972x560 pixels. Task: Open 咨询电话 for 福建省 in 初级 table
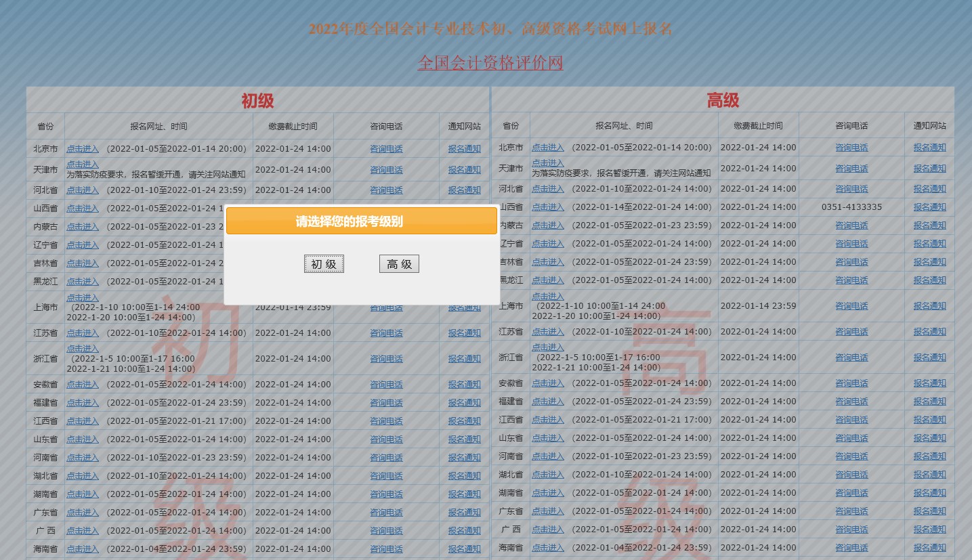(x=386, y=403)
